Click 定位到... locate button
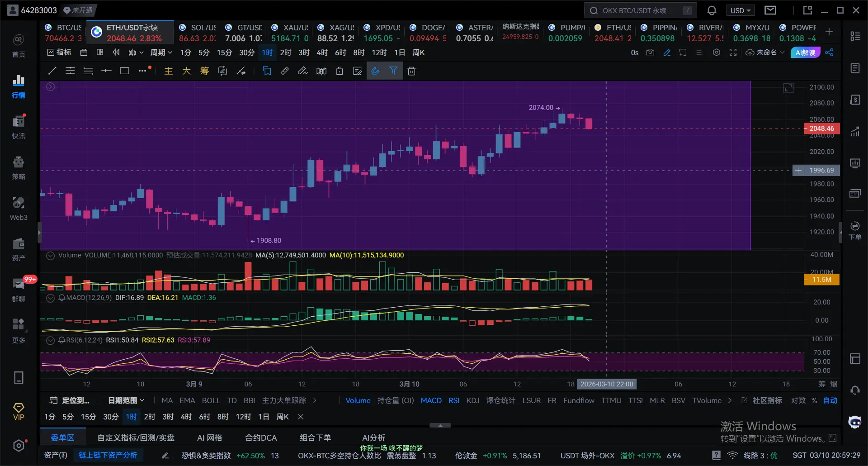Screen dimensions: 868x466 (69, 400)
